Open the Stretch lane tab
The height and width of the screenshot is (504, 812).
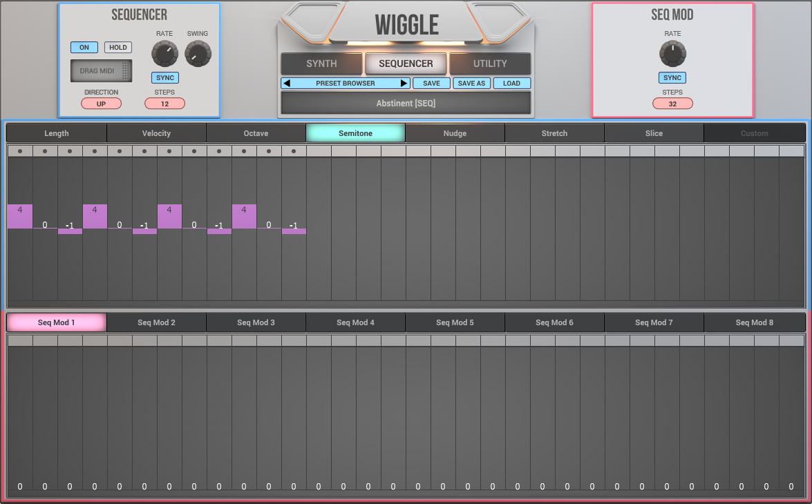coord(555,133)
